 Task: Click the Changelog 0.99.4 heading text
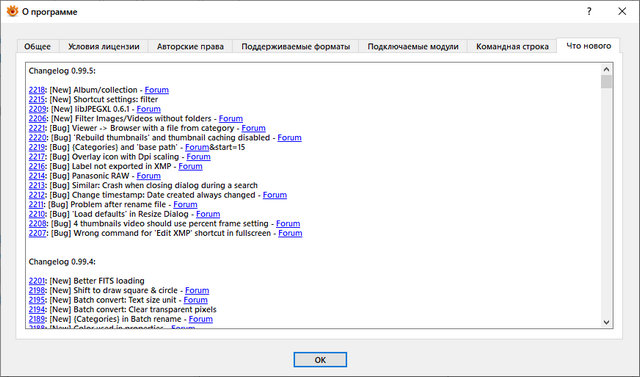pyautogui.click(x=62, y=262)
